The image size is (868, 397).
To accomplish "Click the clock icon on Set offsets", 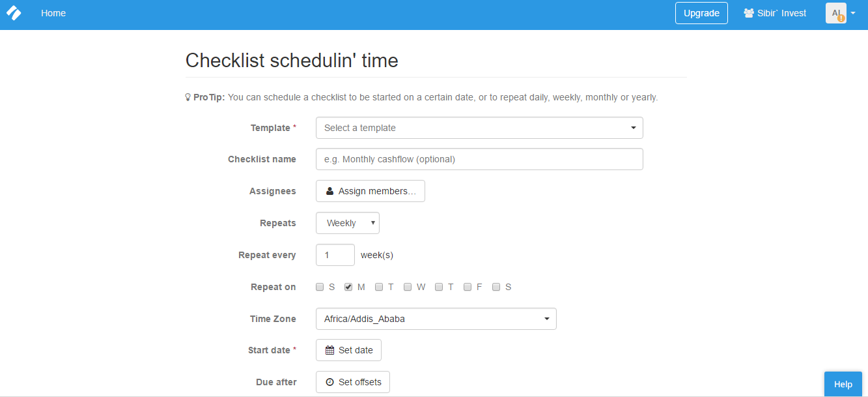I will [x=329, y=382].
